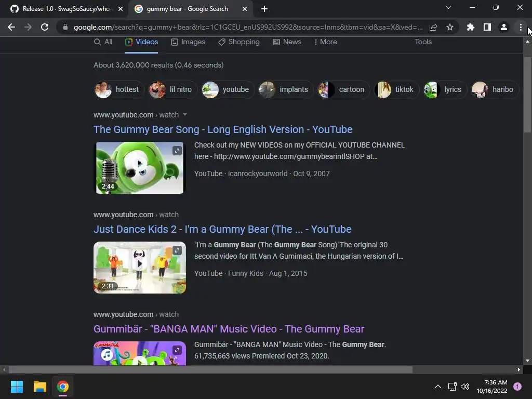532x399 pixels.
Task: Click the vertical scrollbar up arrow
Action: coord(527,42)
